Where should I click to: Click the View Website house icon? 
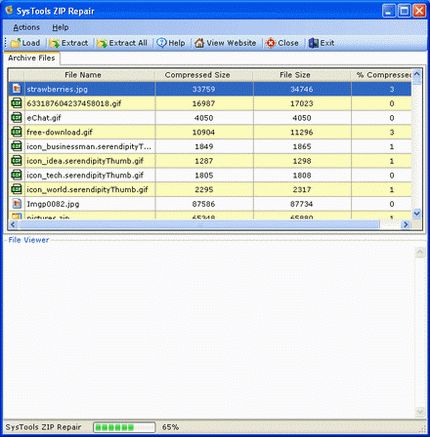click(199, 43)
